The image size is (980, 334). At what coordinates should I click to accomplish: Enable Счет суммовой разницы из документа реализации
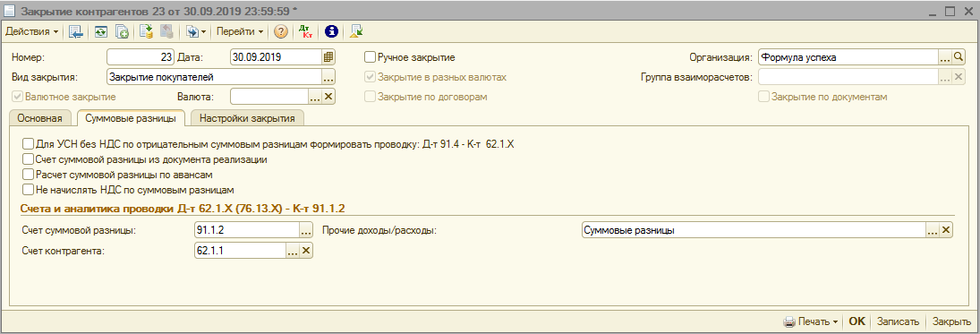coord(28,158)
